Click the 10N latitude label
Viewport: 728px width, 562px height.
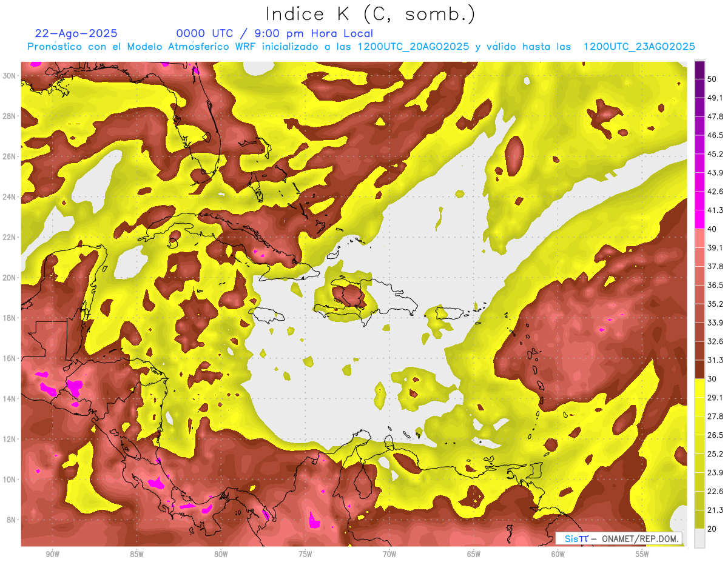10,480
